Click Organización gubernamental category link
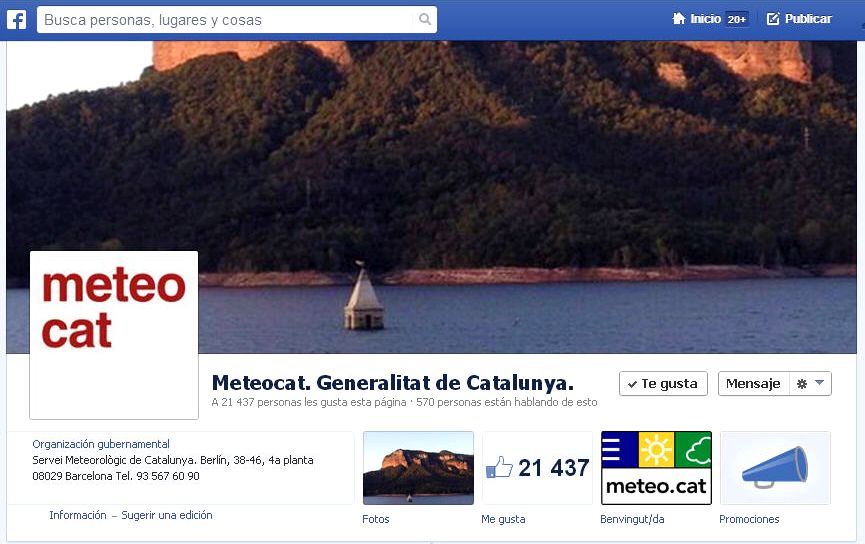 click(x=101, y=444)
